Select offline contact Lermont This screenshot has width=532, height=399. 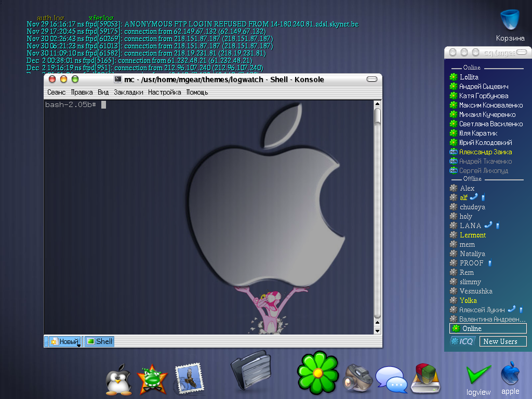(x=473, y=235)
